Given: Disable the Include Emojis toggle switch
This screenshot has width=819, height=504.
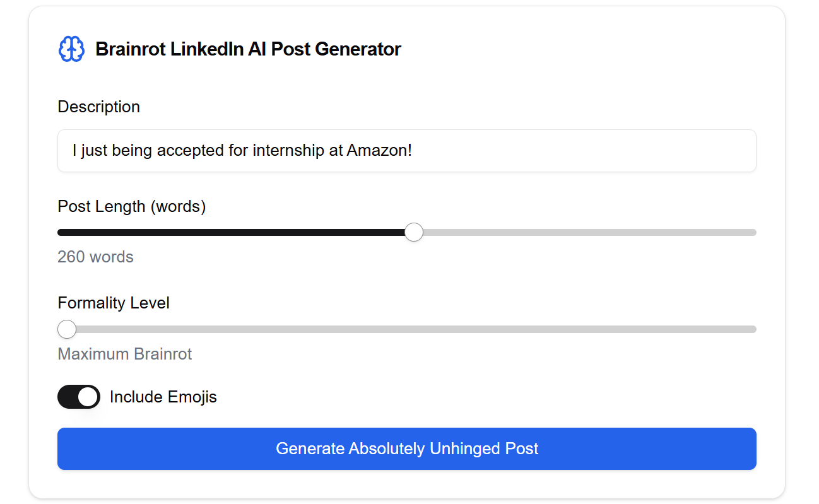Looking at the screenshot, I should coord(79,397).
